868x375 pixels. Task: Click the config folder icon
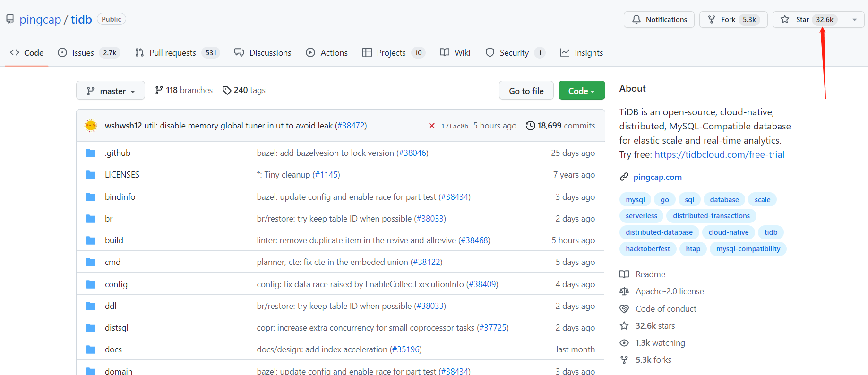(x=91, y=284)
